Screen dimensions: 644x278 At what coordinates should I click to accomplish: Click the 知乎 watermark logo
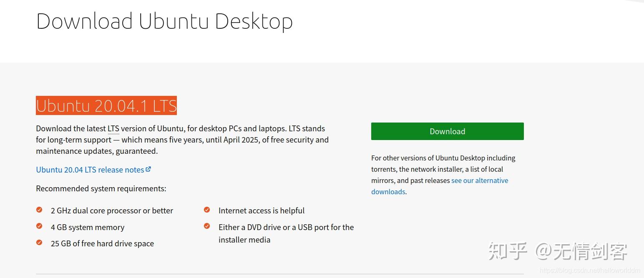(x=508, y=251)
